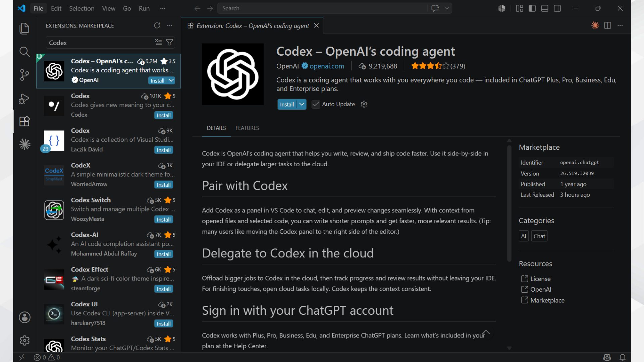
Task: Click the Customize Layout icon
Action: pyautogui.click(x=520, y=8)
